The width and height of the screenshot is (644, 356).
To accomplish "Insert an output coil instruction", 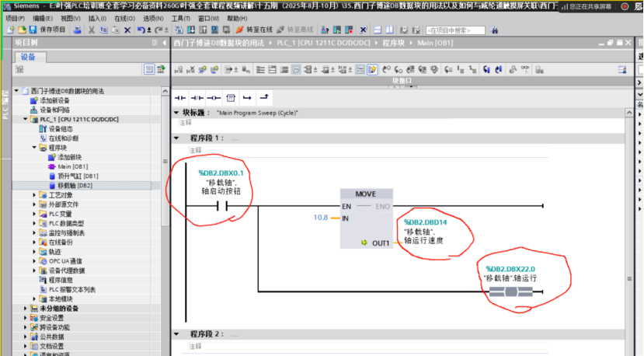I will click(214, 98).
